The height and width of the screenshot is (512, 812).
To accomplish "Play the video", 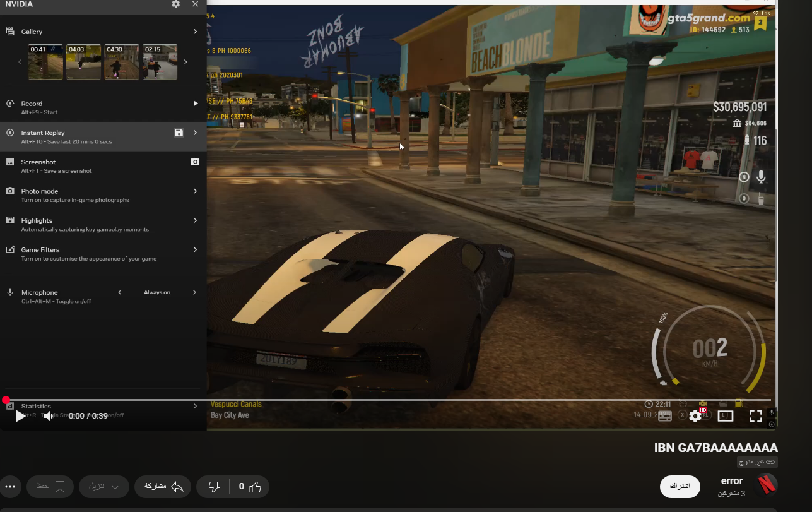I will pyautogui.click(x=21, y=416).
